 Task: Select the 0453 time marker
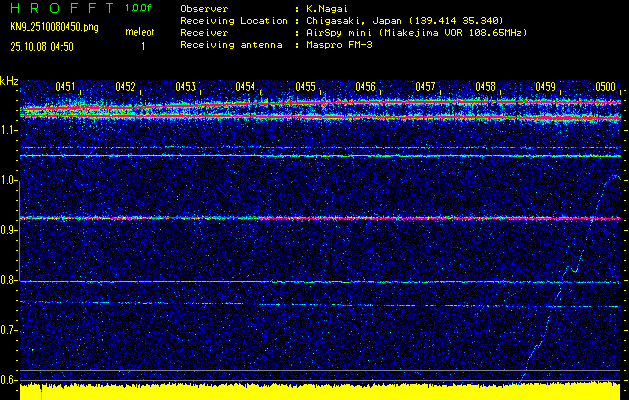(x=185, y=87)
